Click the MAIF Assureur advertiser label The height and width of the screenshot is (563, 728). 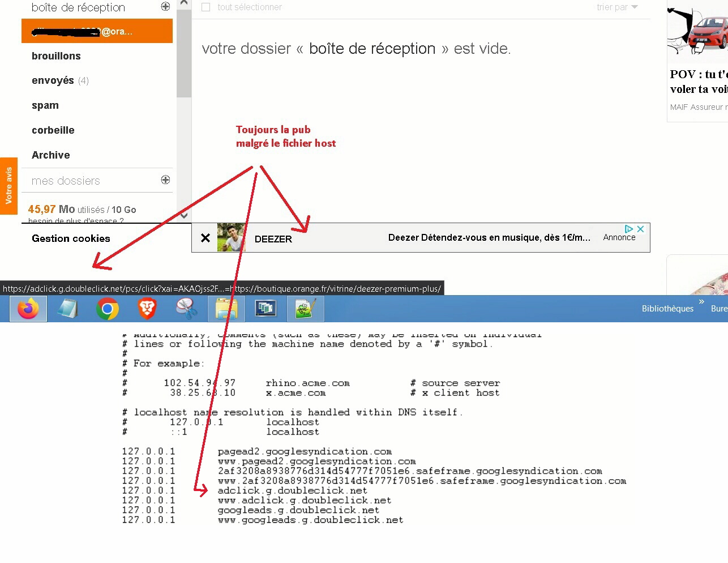click(699, 107)
